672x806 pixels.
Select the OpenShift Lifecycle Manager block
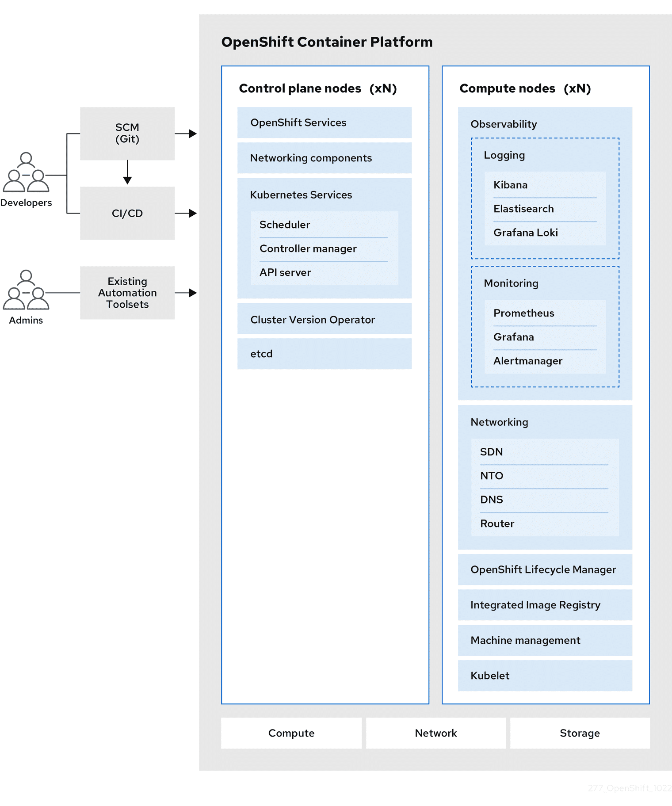545,569
